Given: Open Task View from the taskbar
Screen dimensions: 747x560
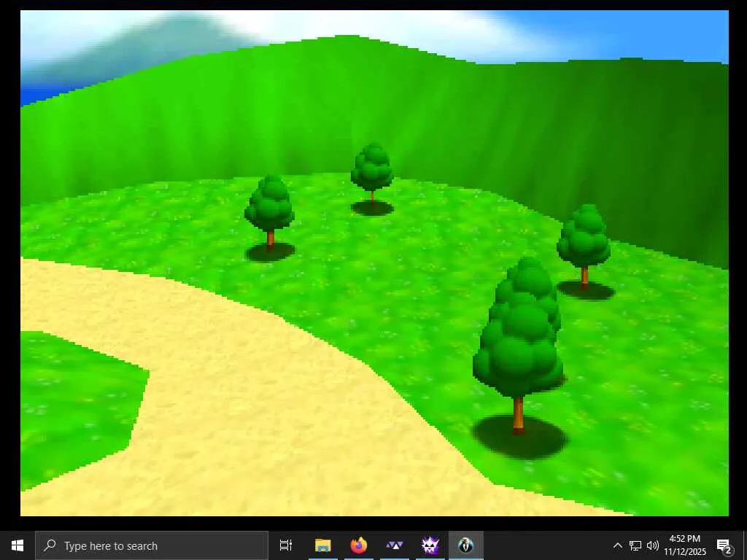Looking at the screenshot, I should point(286,545).
